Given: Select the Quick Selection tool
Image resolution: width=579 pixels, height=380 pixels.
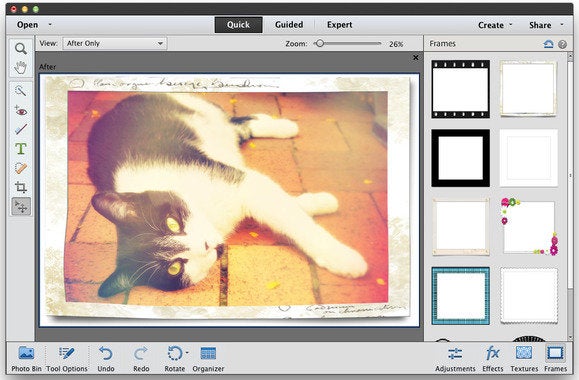Looking at the screenshot, I should [x=21, y=90].
